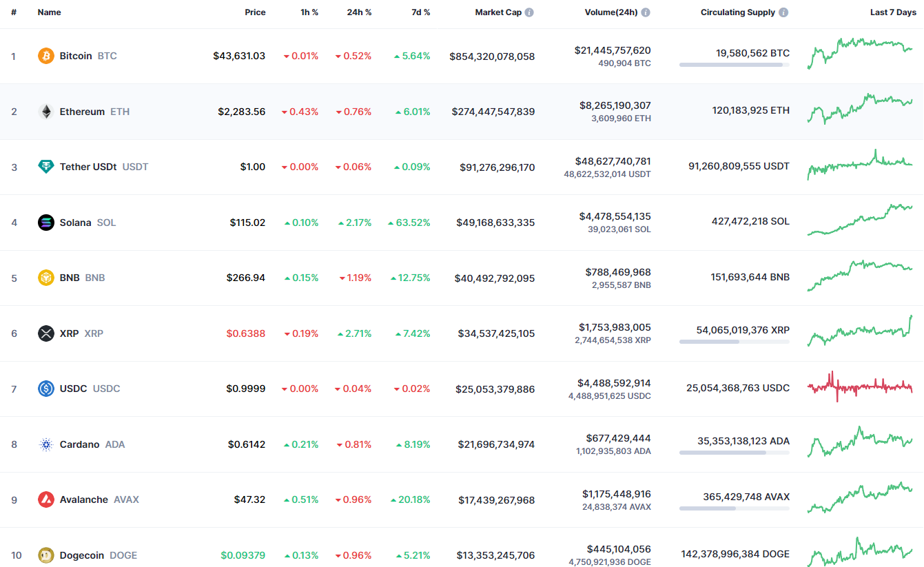924x567 pixels.
Task: Sort by Name column header
Action: click(49, 12)
